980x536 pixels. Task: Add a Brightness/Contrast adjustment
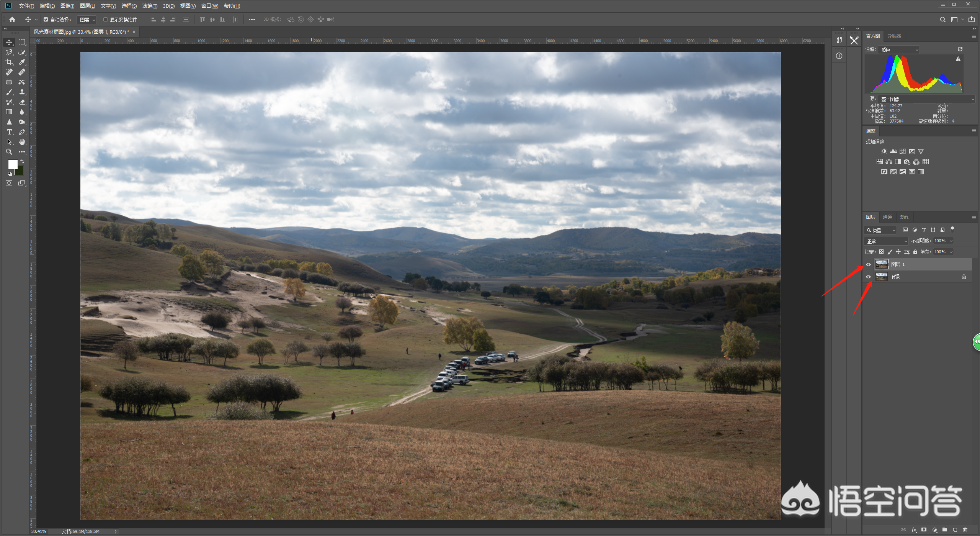(884, 151)
